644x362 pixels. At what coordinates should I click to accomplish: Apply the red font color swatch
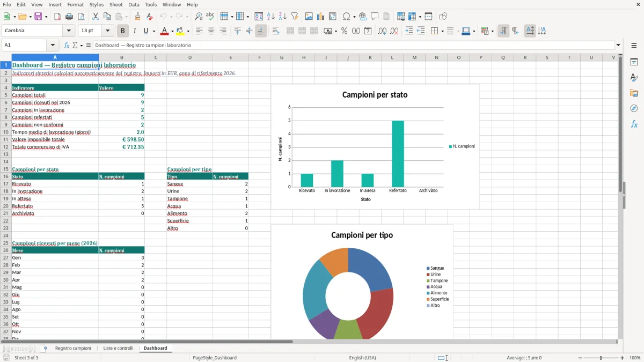[x=165, y=31]
